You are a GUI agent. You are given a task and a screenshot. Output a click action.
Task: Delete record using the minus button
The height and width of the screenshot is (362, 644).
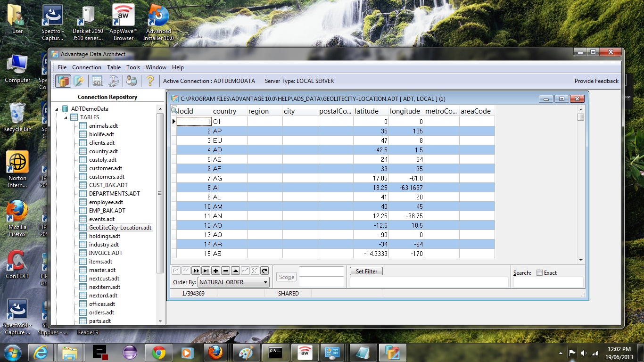225,271
